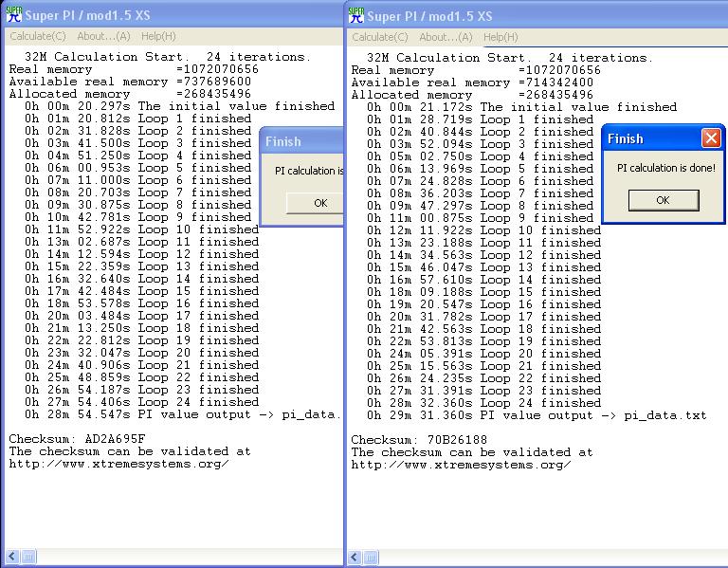Screen dimensions: 728x568
Task: Click '28m 32.360s Loop 24 finished' line
Action: click(x=483, y=403)
